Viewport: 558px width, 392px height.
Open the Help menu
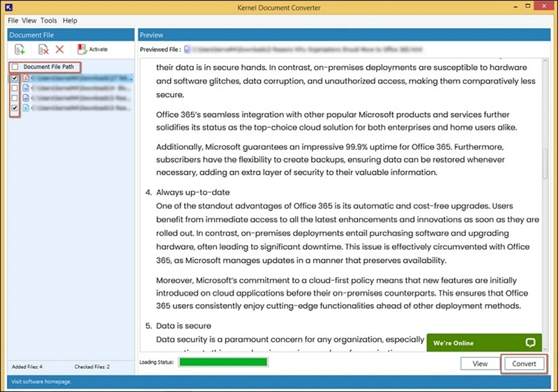click(x=70, y=21)
